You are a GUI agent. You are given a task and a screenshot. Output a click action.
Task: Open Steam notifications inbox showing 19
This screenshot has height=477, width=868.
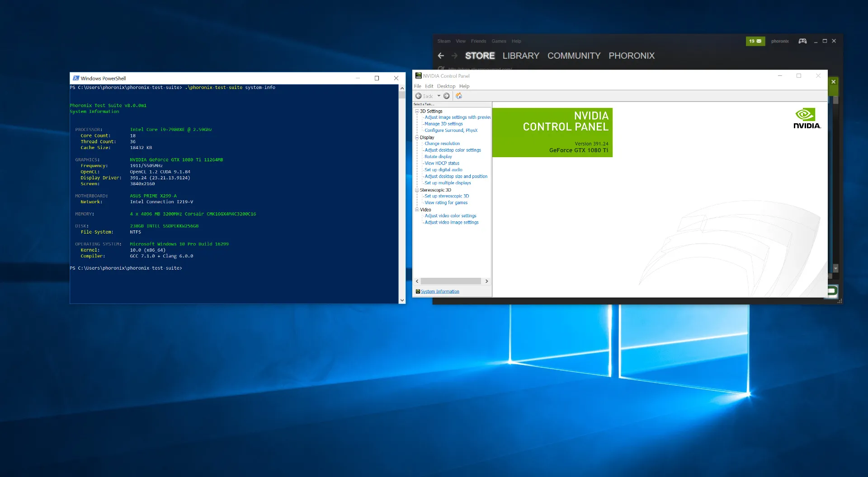755,41
